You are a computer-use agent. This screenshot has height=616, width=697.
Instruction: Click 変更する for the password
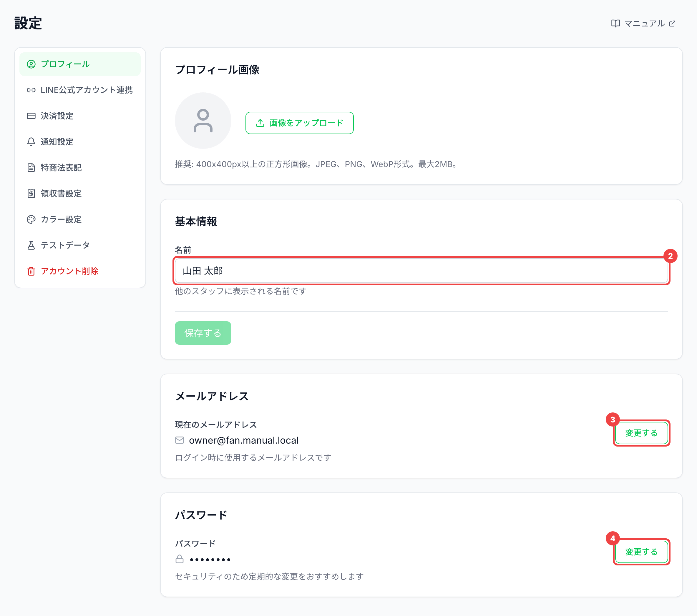pos(641,552)
